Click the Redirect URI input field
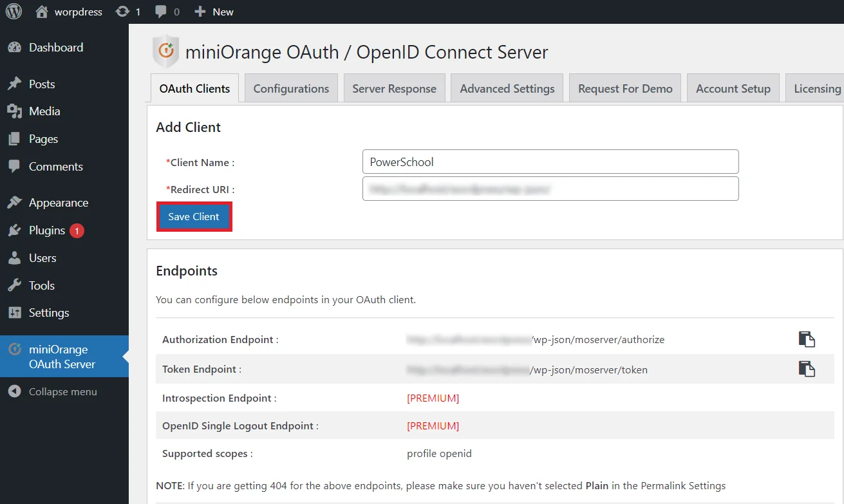 point(550,189)
